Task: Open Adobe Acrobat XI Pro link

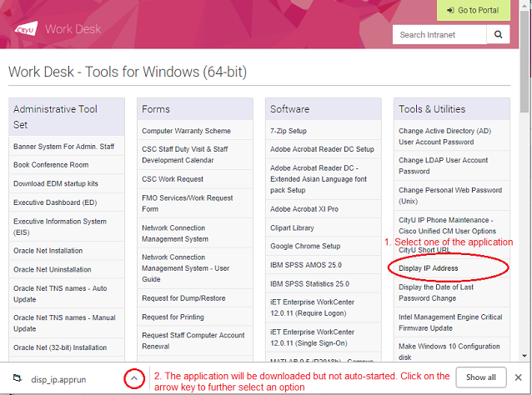Action: point(304,208)
